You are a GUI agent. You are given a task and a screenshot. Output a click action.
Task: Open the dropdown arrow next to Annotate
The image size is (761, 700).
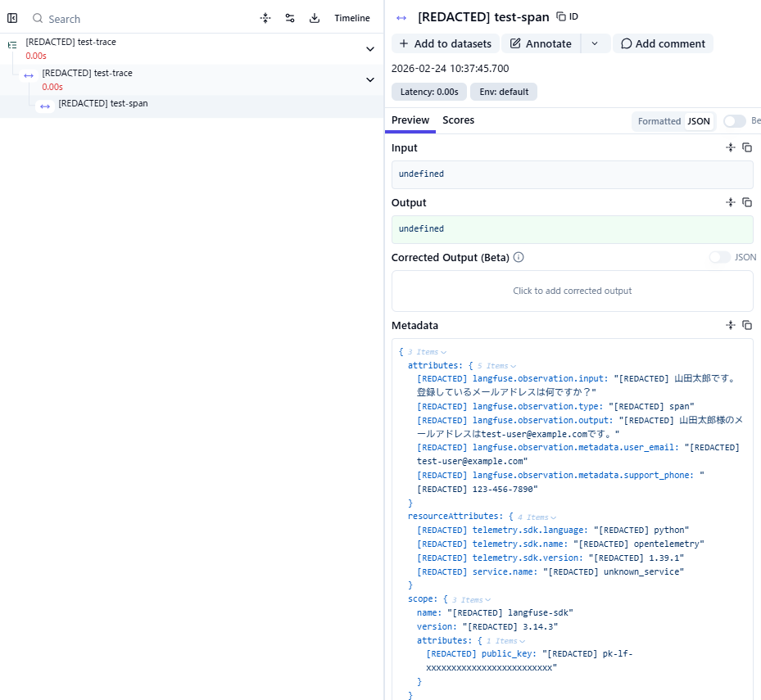point(595,43)
